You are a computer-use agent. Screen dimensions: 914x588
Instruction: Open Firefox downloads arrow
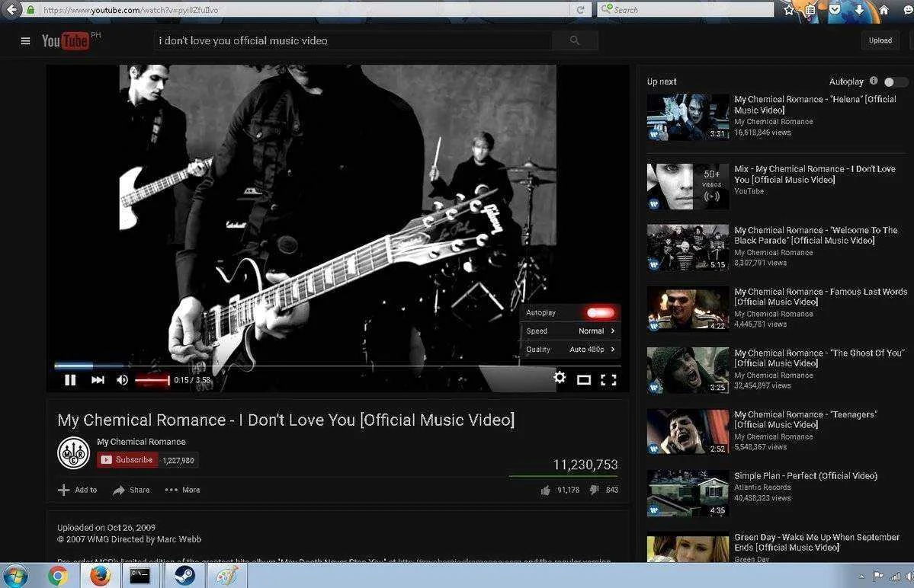(x=859, y=10)
